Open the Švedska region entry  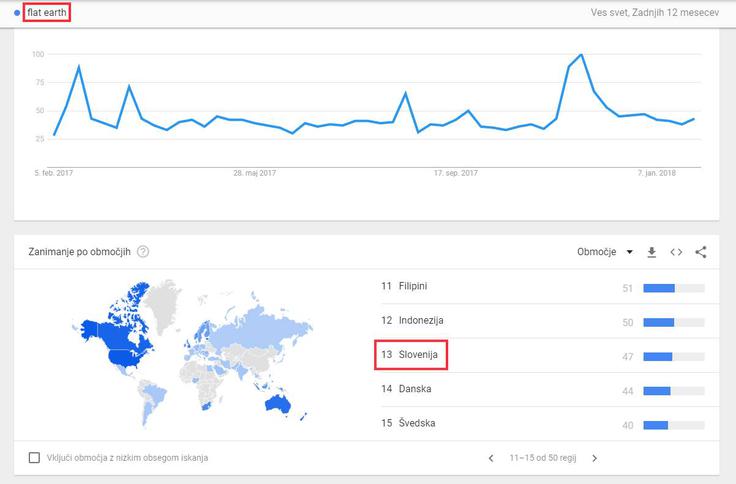pyautogui.click(x=543, y=423)
